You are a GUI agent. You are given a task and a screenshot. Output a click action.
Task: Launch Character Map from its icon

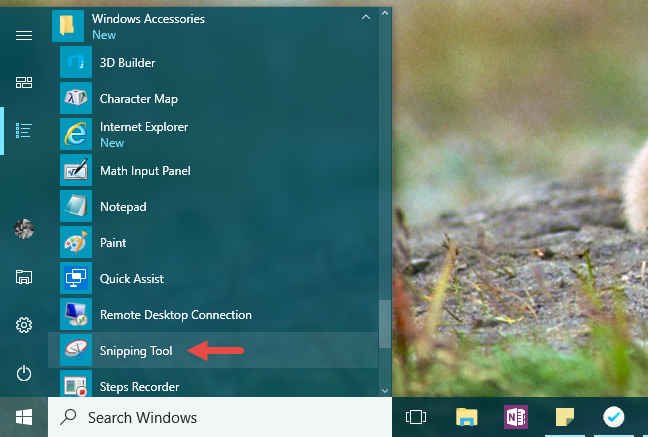[76, 98]
